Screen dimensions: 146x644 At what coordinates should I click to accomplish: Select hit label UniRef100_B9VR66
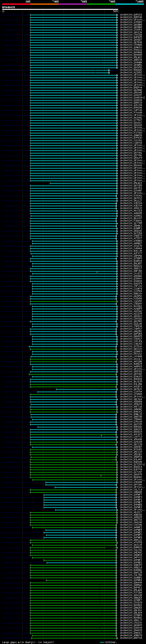131,53
